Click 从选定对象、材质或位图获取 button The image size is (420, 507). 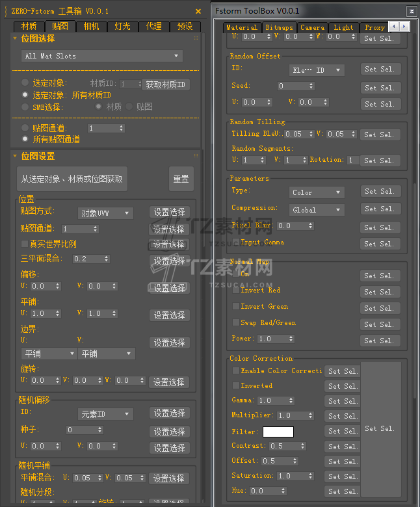click(72, 179)
